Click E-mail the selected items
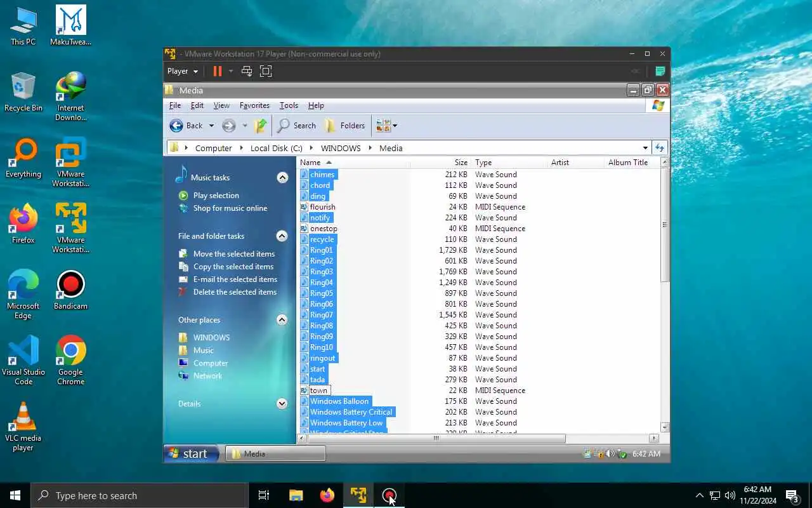 [x=235, y=279]
